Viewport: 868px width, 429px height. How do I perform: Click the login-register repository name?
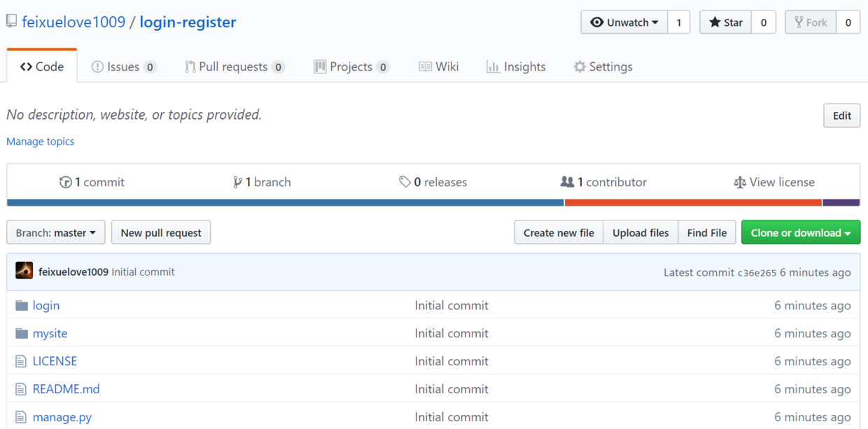click(x=188, y=22)
